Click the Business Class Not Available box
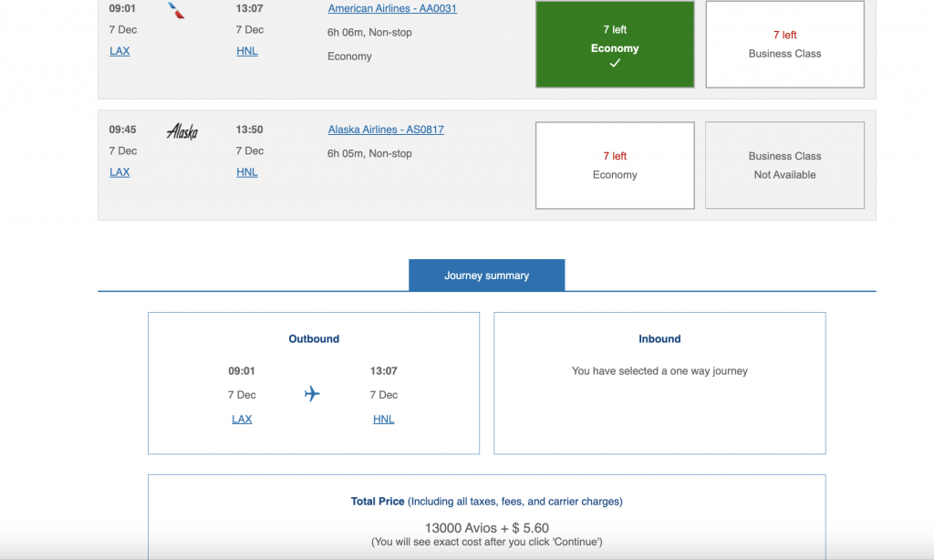Viewport: 934px width, 560px height. (784, 165)
